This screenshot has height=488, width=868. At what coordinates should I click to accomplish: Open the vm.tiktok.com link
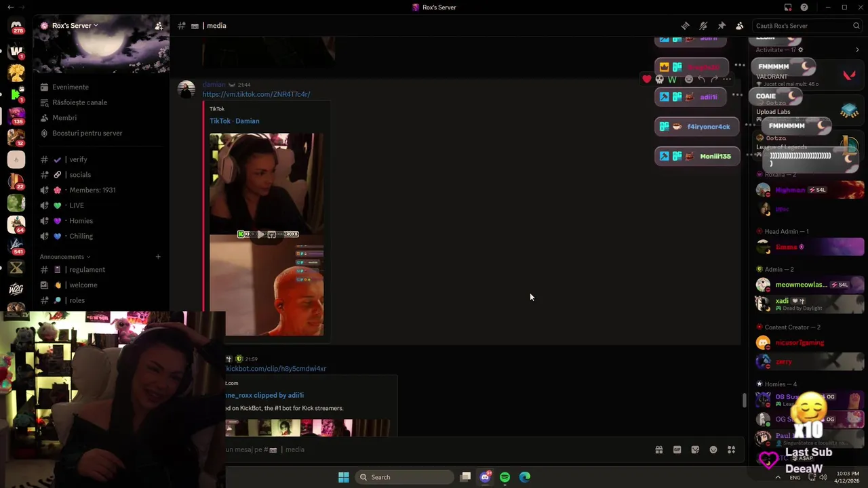(256, 94)
